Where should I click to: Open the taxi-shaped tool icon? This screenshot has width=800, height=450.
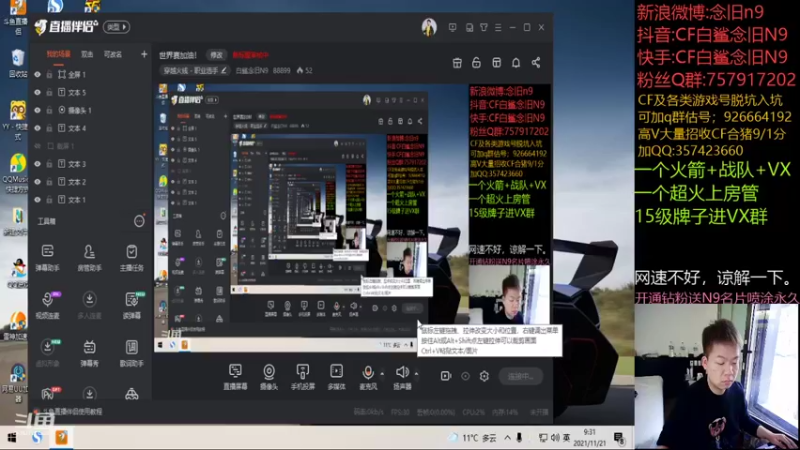tap(132, 393)
